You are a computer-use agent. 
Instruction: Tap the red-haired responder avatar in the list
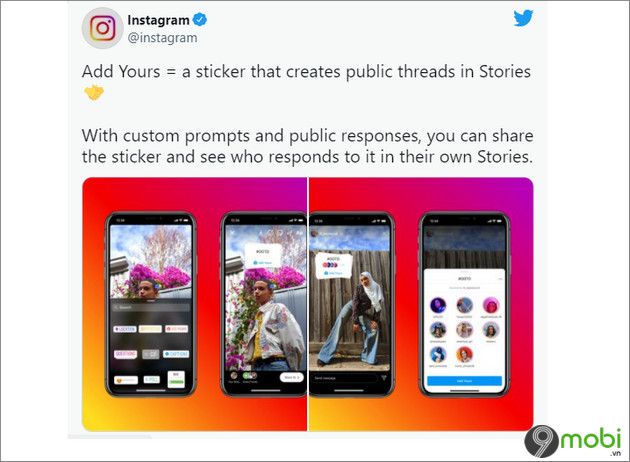[464, 355]
